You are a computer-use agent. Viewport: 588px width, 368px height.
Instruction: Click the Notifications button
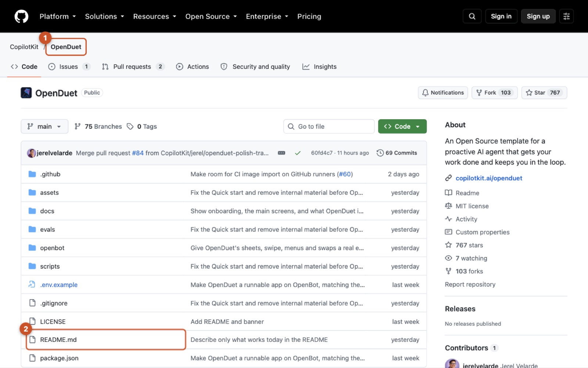443,93
